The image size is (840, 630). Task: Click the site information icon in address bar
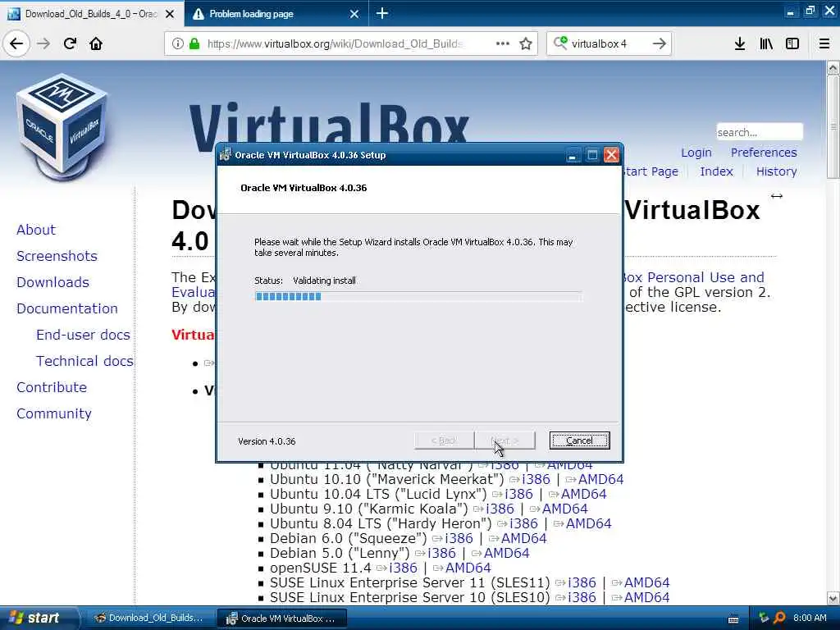(x=177, y=43)
